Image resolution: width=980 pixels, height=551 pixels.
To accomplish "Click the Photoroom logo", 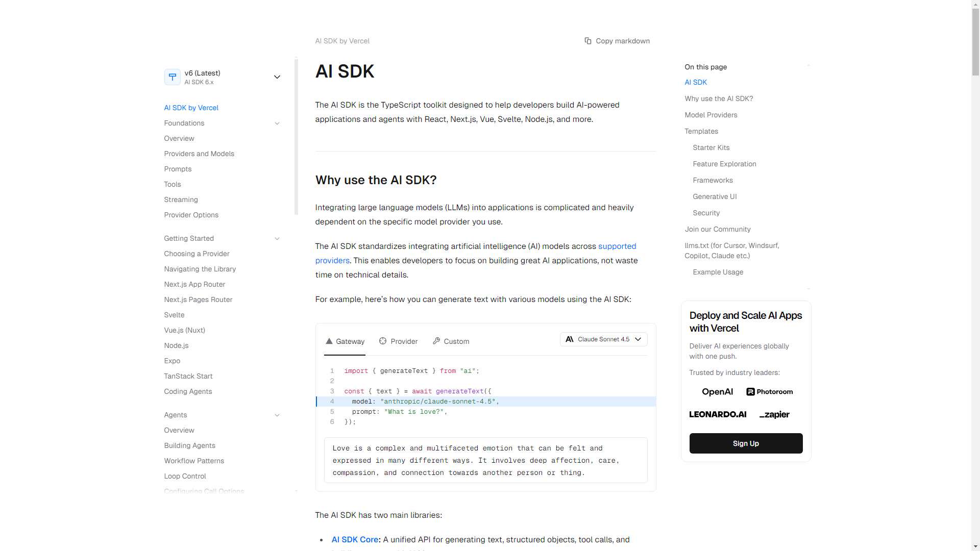I will [770, 392].
